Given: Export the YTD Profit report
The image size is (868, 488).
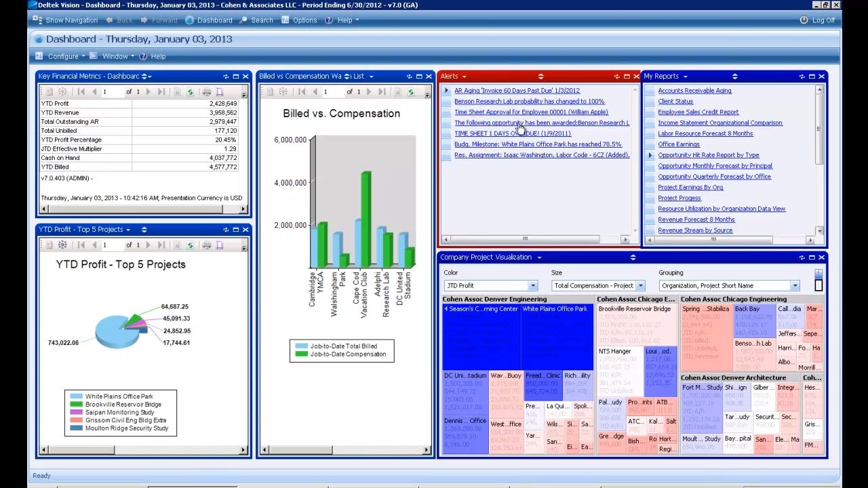Looking at the screenshot, I should (x=222, y=244).
